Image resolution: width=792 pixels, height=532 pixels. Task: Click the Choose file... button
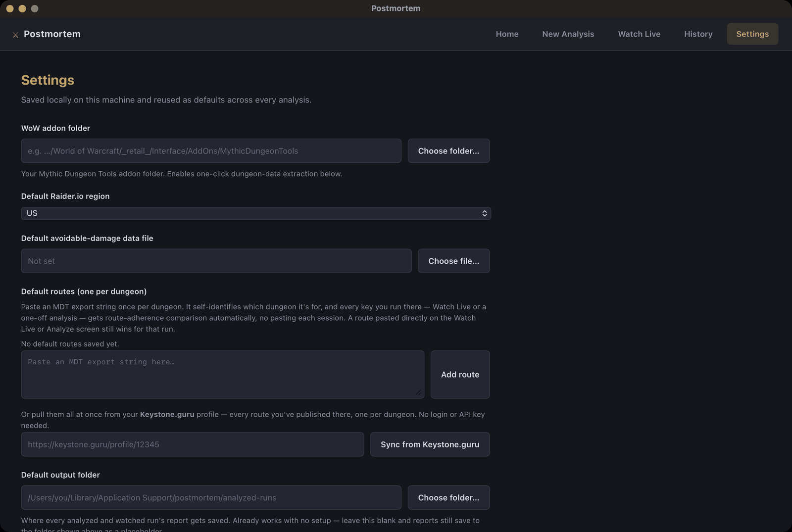453,261
